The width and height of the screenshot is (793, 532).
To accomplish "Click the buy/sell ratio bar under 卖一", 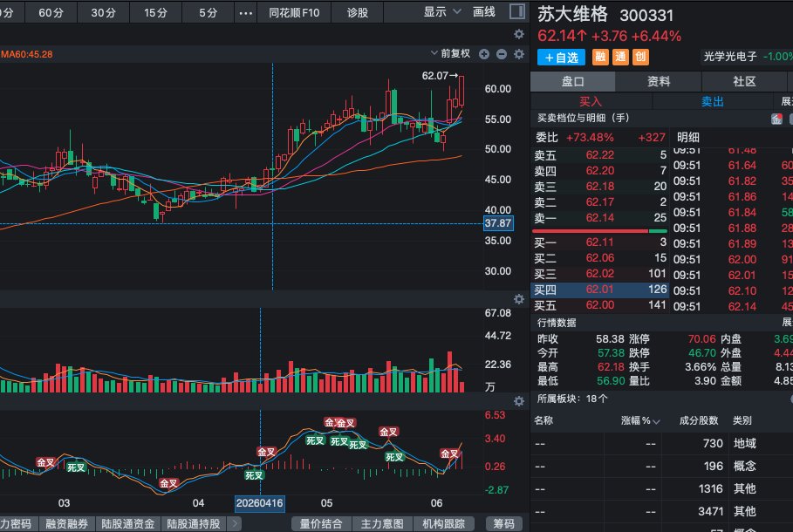I will (x=600, y=231).
